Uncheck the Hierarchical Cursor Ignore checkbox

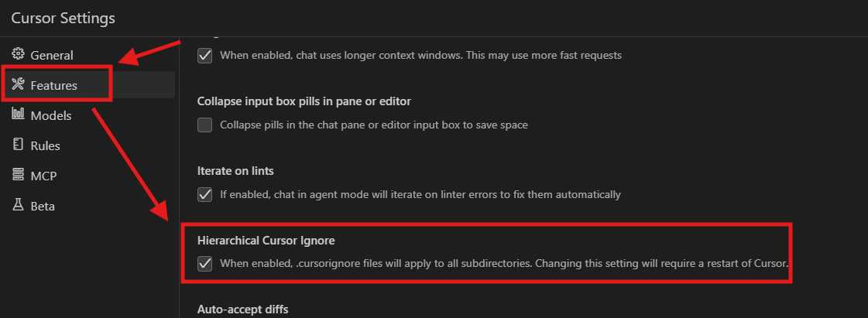205,264
